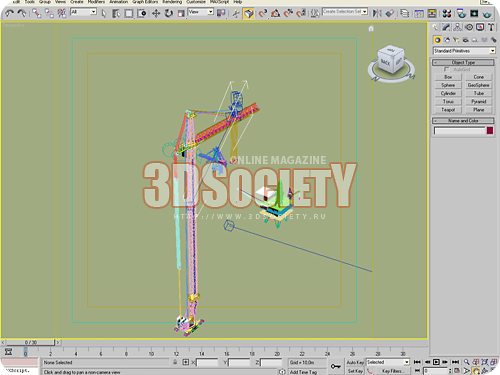Screen dimensions: 500x375
Task: Switch to the Motion command panel tab
Action: pyautogui.click(x=469, y=27)
